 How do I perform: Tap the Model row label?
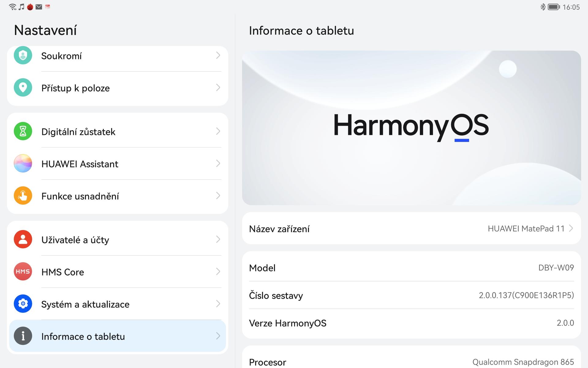point(262,268)
